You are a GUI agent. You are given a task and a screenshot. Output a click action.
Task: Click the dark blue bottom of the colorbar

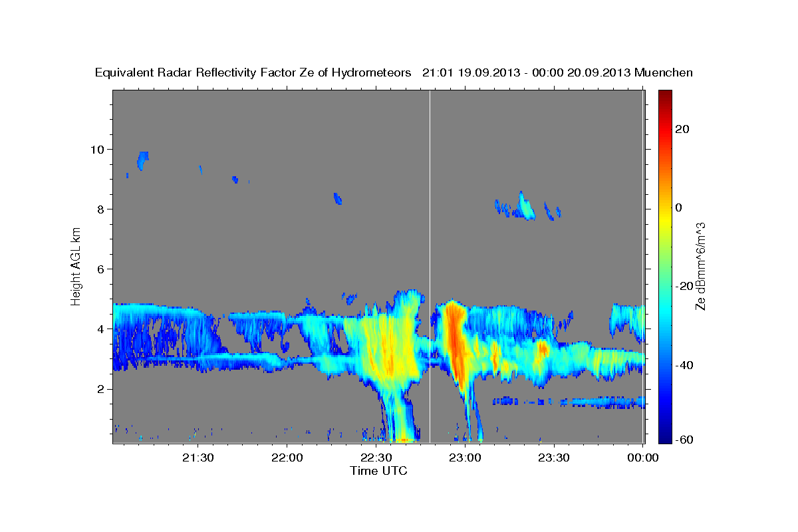click(665, 436)
